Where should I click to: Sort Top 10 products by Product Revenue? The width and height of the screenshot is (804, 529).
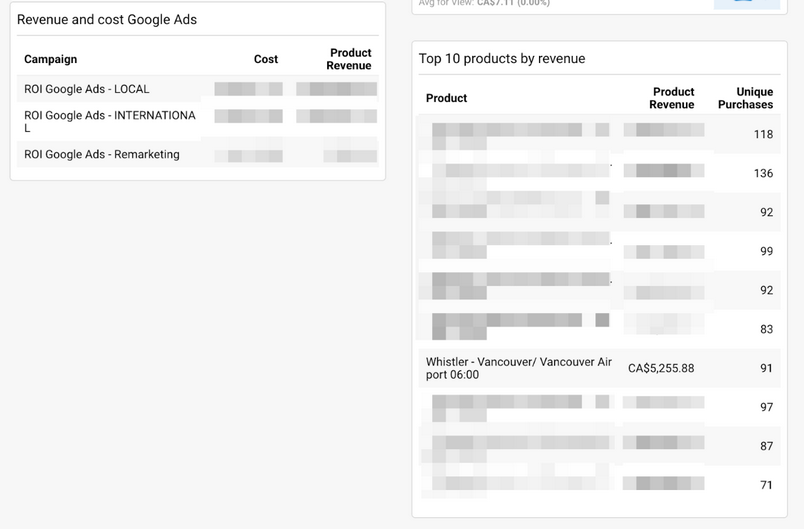(x=672, y=98)
